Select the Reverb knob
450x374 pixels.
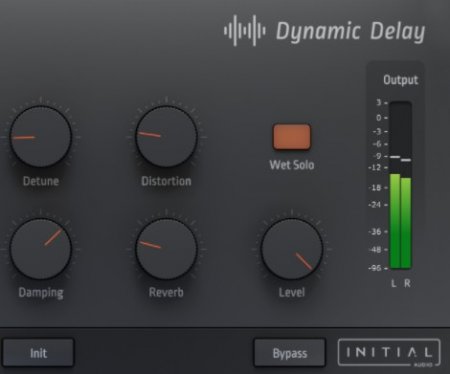(166, 249)
